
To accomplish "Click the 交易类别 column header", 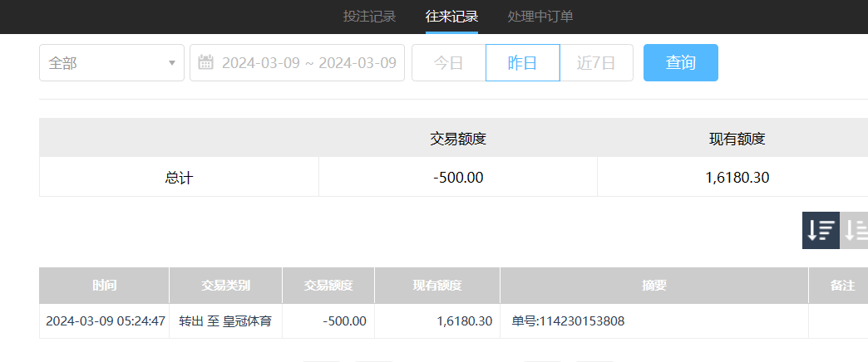I will pyautogui.click(x=225, y=286).
